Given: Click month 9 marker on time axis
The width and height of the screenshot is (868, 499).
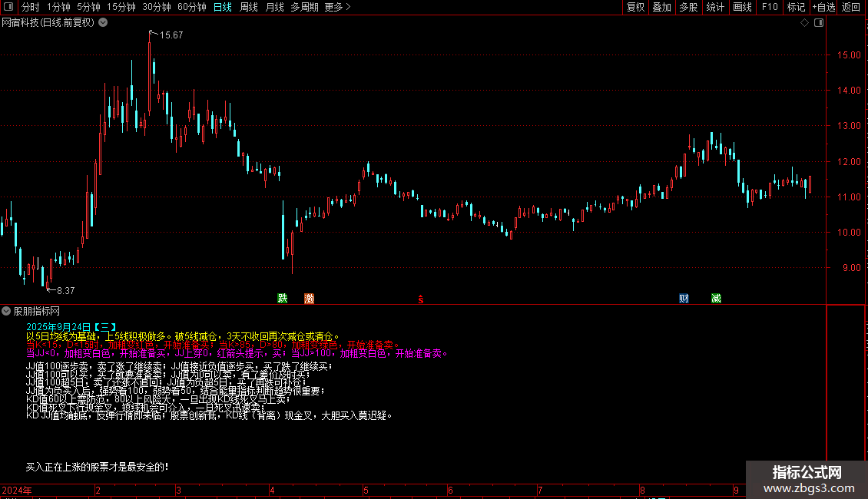Looking at the screenshot, I should click(736, 490).
